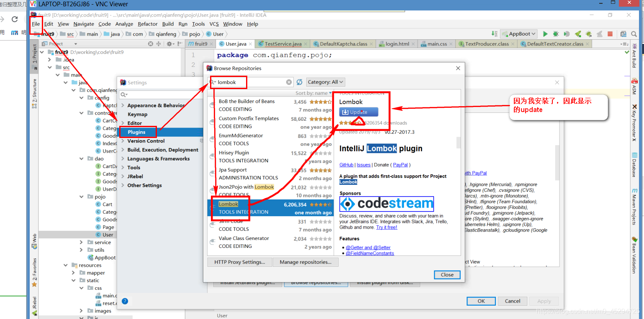Open the Category: All dropdown
This screenshot has width=644, height=319.
coord(326,82)
